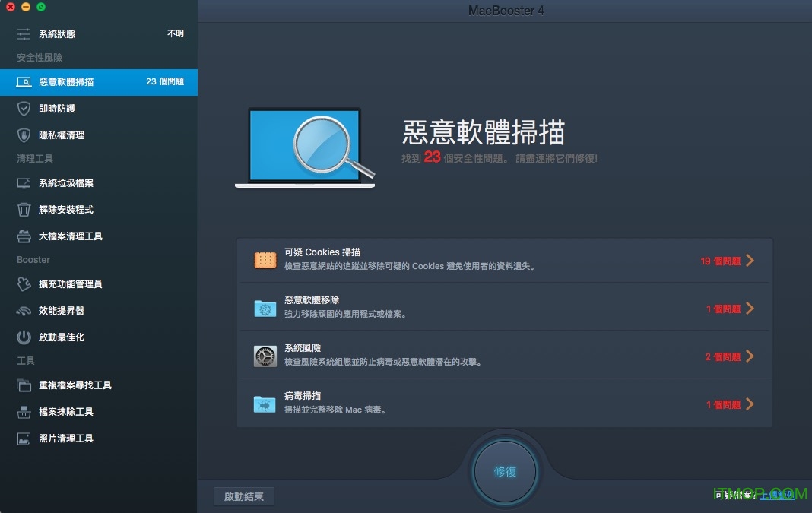Open the 即時防護 real-time protection tool
812x513 pixels.
pos(56,108)
